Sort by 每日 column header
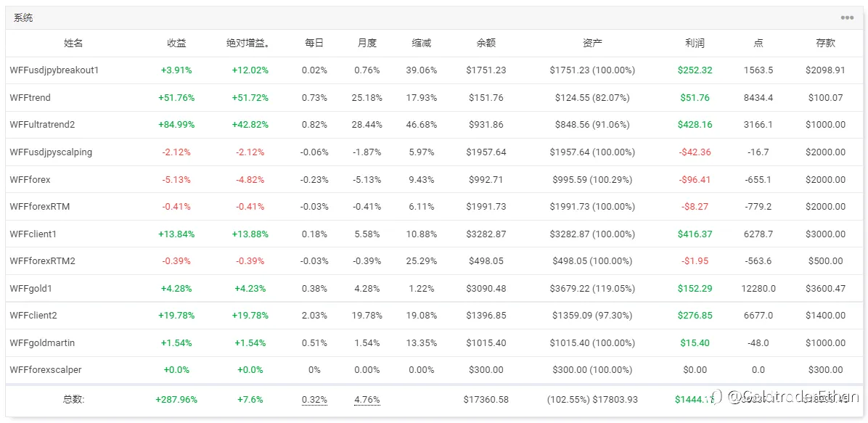868x423 pixels. pyautogui.click(x=314, y=44)
